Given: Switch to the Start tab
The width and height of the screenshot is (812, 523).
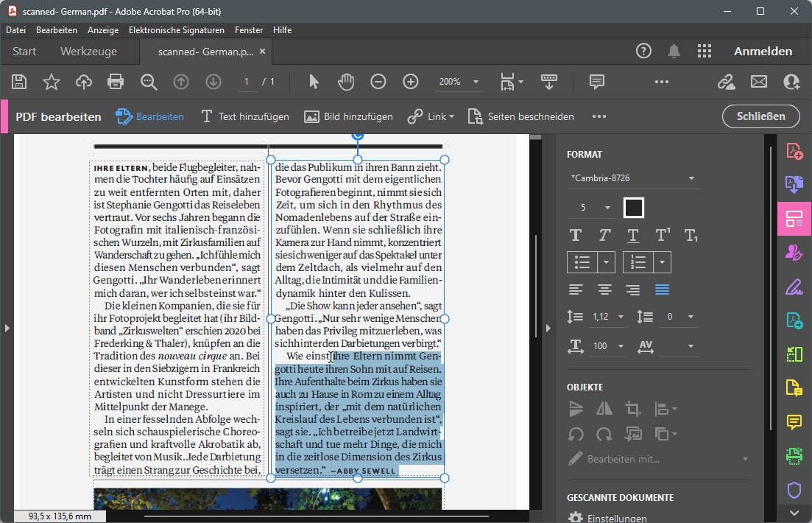Looking at the screenshot, I should 24,51.
